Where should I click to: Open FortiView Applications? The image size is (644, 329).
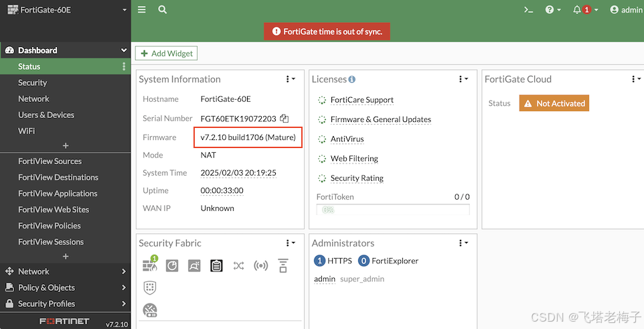point(58,193)
